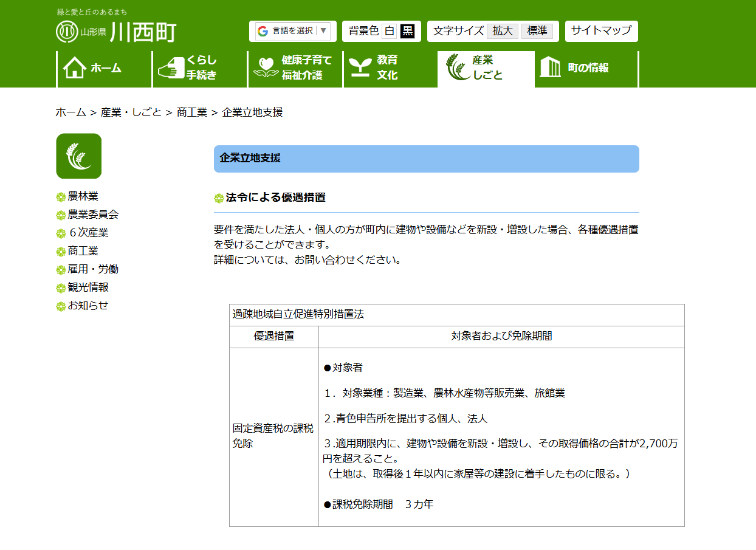Click the building icon for 町の情報
The height and width of the screenshot is (550, 756).
pyautogui.click(x=550, y=67)
